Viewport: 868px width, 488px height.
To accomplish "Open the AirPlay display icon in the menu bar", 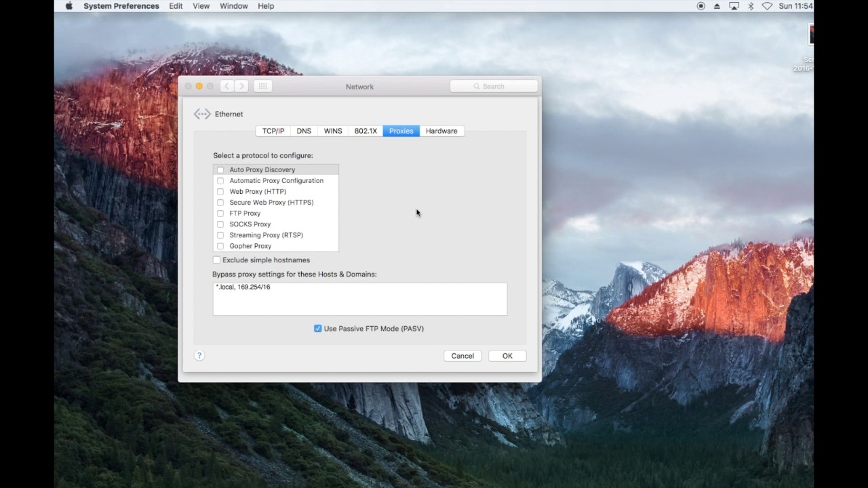I will pyautogui.click(x=734, y=6).
